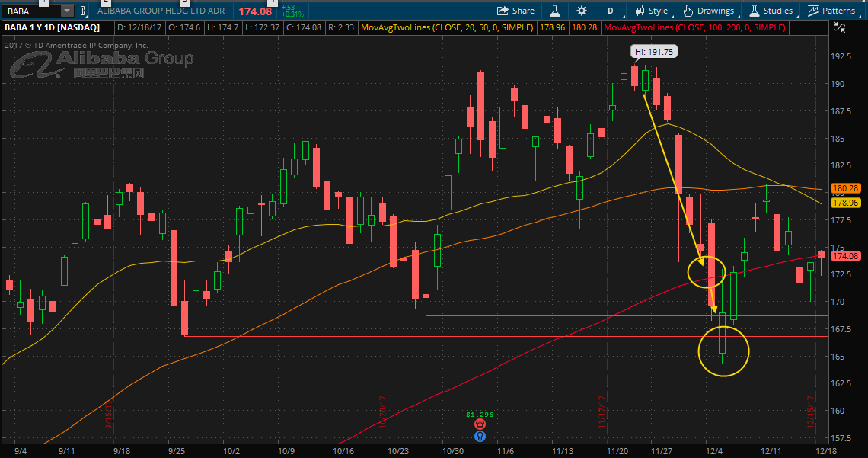Click the collapse status strip arrows icon
Image resolution: width=868 pixels, height=458 pixels.
point(840,27)
